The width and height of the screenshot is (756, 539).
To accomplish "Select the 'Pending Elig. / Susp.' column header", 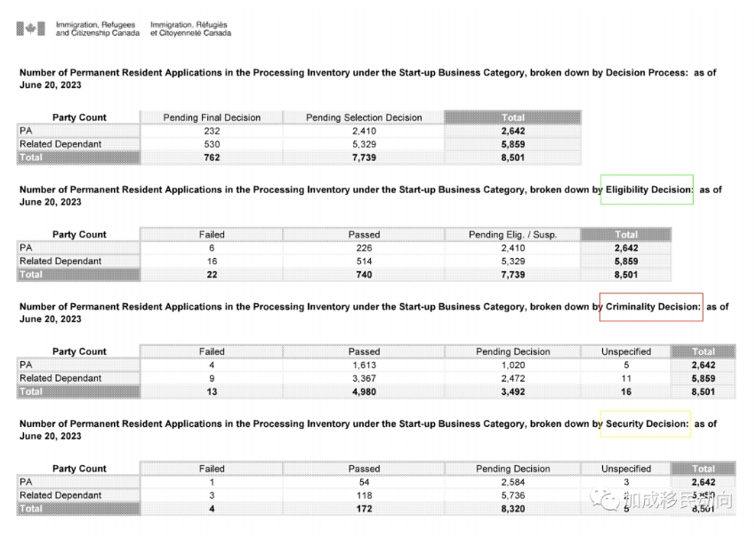I will pos(513,235).
